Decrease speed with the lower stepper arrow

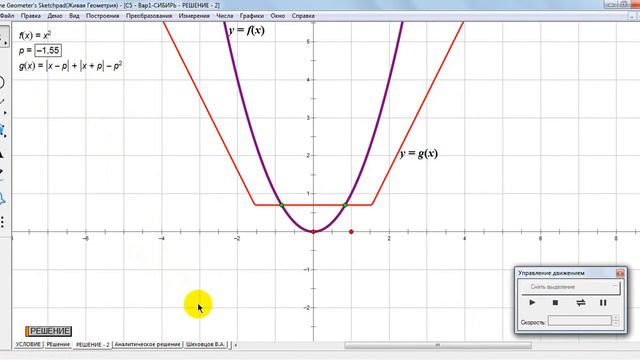[x=616, y=324]
